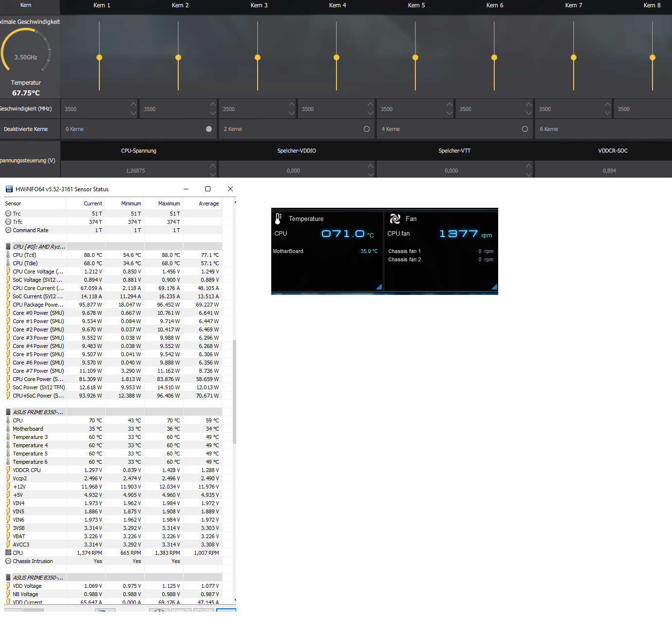
Task: Increase Kern 7 speed with the up arrow
Action: (608, 104)
